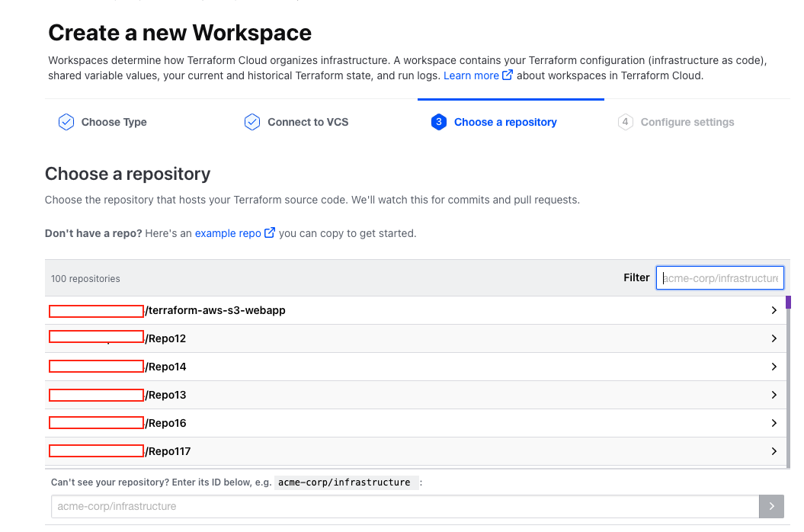804x532 pixels.
Task: Expand the Repo12 row chevron
Action: click(774, 338)
